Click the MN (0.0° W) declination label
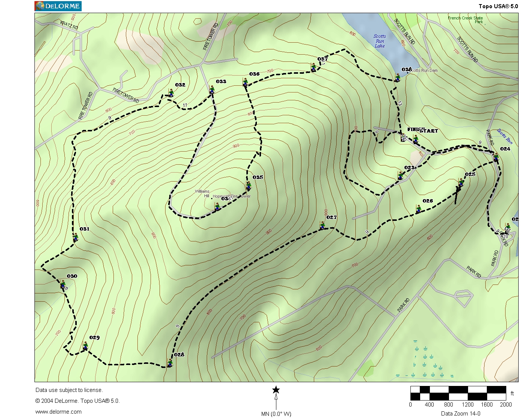Image resolution: width=531 pixels, height=420 pixels. [x=276, y=414]
